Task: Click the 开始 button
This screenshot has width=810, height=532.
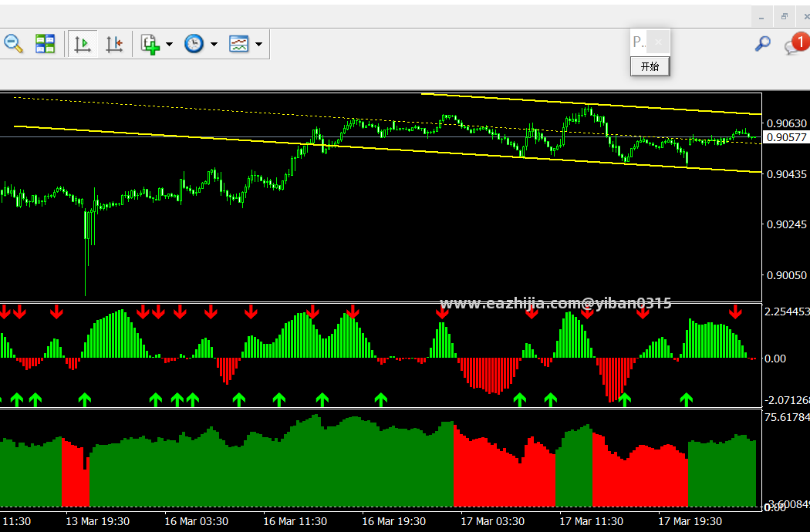Action: tap(650, 66)
